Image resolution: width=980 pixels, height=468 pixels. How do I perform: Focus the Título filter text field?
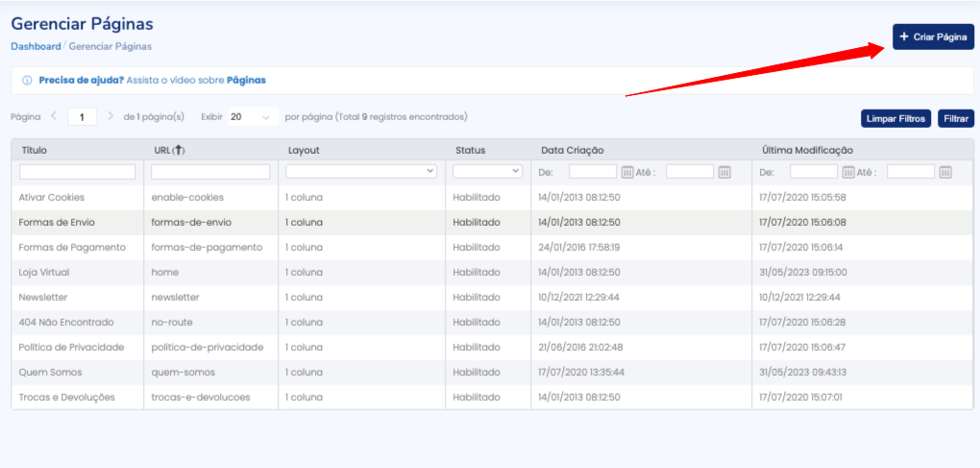point(77,172)
